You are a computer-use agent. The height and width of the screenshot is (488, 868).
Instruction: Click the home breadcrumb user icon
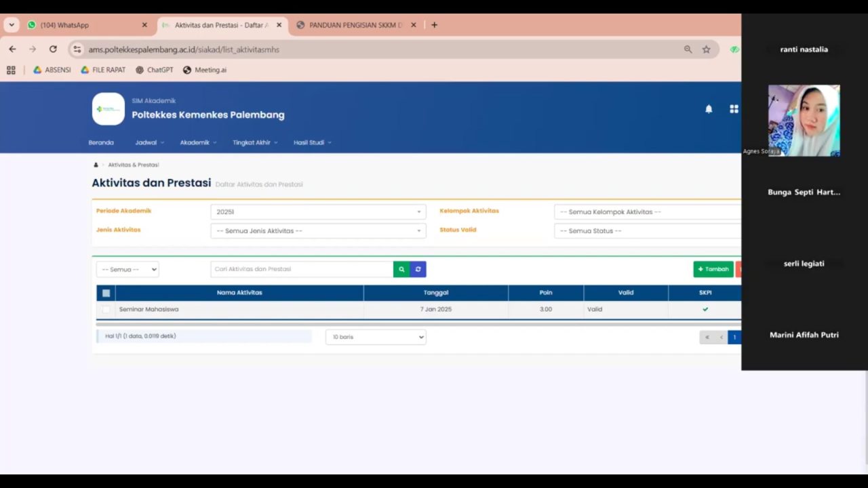pyautogui.click(x=96, y=165)
